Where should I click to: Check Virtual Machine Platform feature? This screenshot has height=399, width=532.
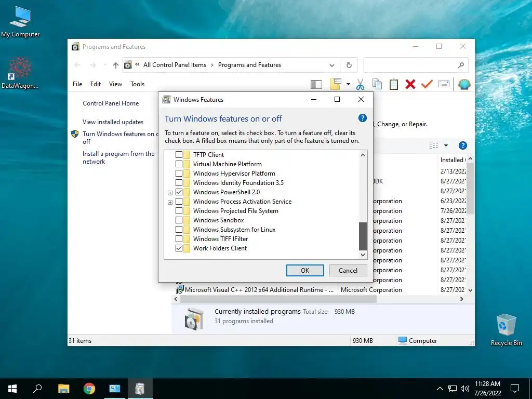click(x=179, y=164)
